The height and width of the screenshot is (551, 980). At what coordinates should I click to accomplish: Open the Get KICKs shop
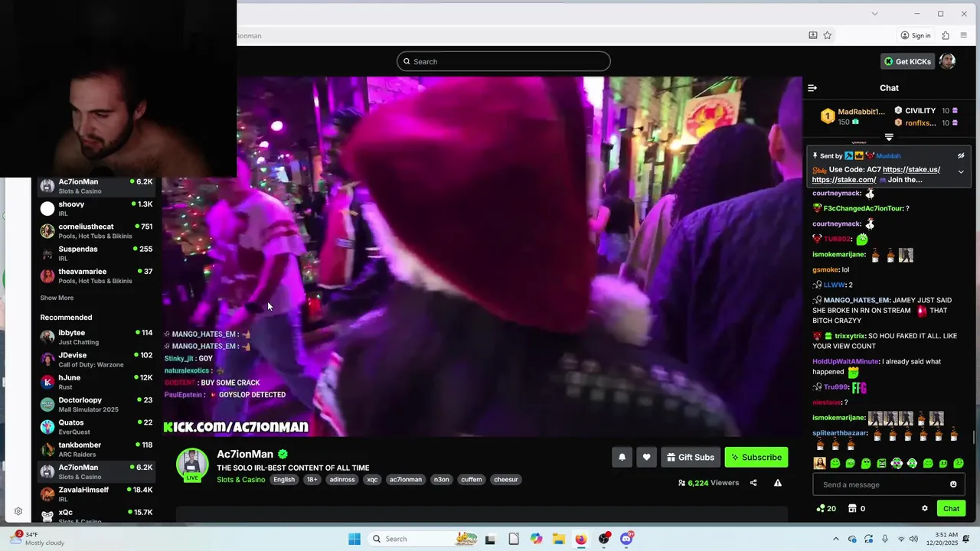(907, 61)
